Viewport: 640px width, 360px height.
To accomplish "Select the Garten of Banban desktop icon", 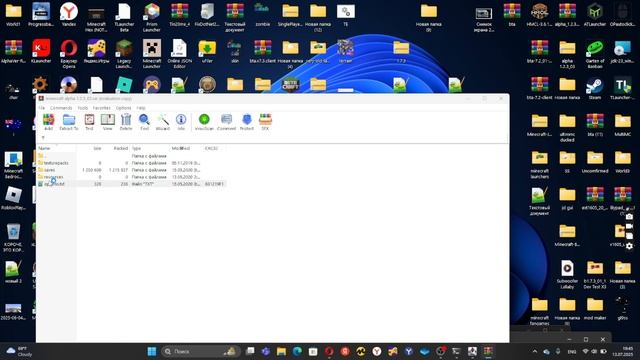I will pyautogui.click(x=595, y=54).
